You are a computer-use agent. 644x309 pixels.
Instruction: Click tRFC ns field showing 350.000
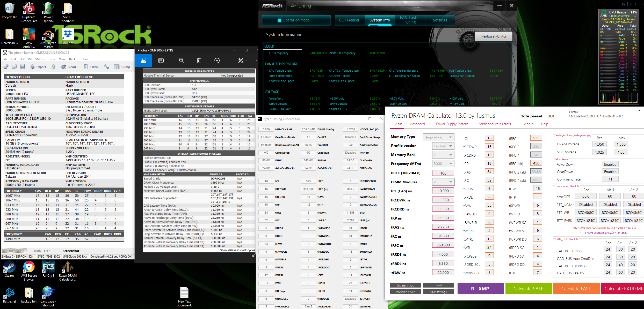pyautogui.click(x=443, y=245)
